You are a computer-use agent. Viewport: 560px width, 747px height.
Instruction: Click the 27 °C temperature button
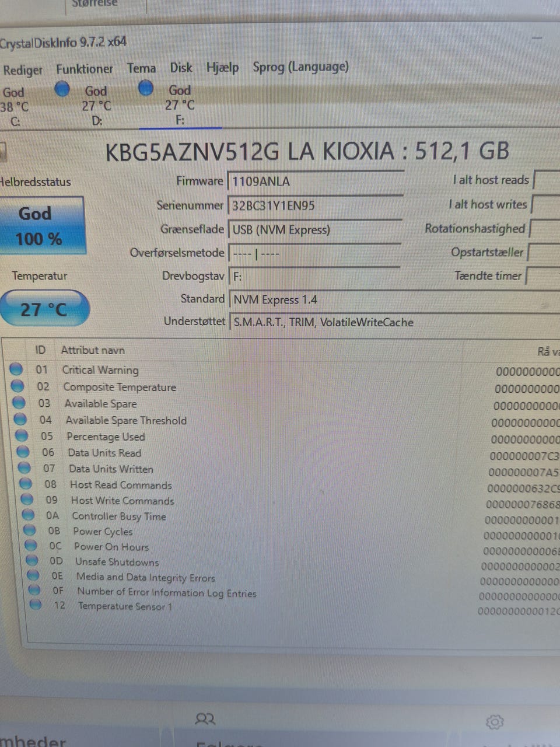44,309
